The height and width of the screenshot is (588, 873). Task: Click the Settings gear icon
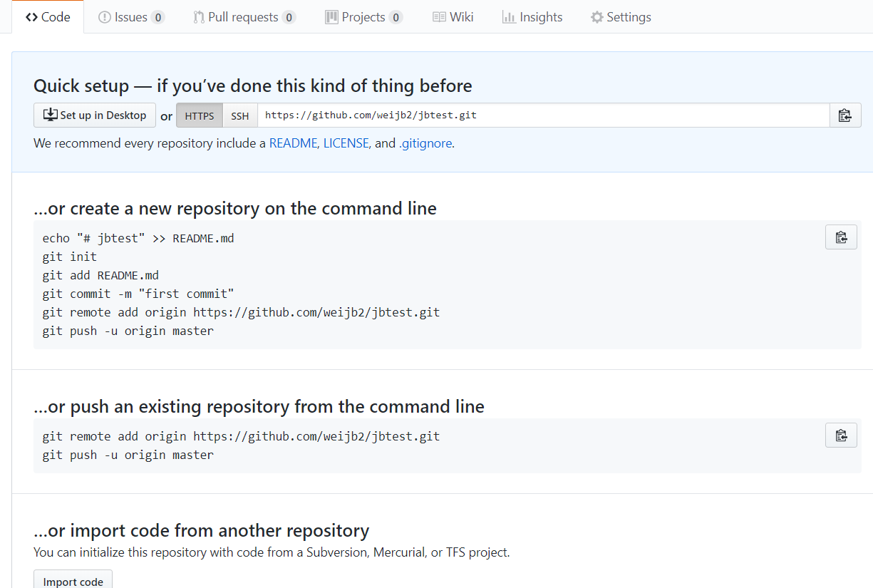pos(597,17)
